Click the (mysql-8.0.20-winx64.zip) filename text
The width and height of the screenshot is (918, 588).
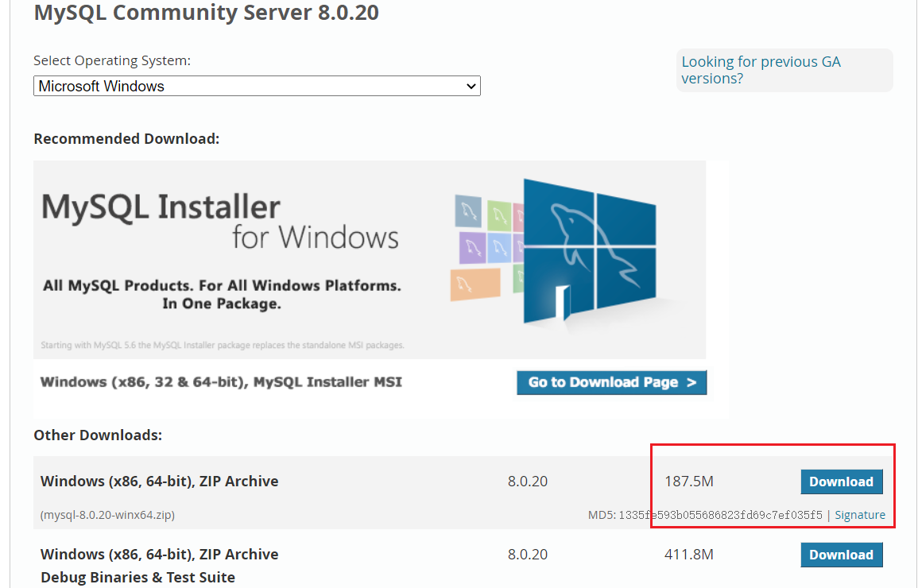tap(108, 515)
